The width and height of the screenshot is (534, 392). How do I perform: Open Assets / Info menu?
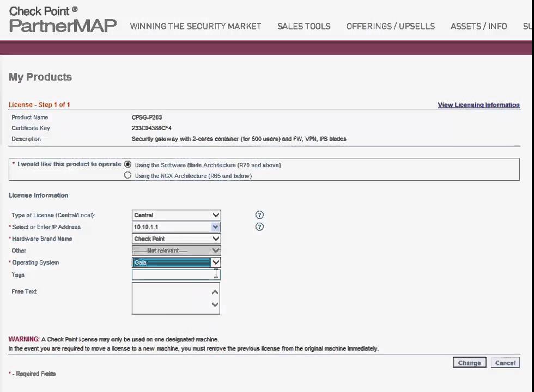pos(479,26)
